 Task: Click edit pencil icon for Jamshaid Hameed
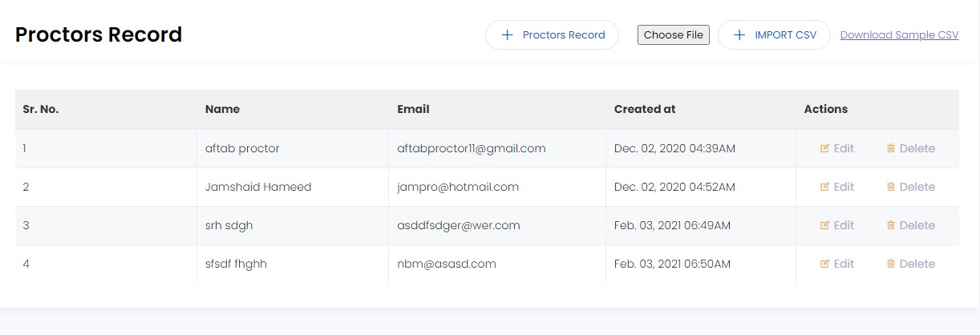pyautogui.click(x=824, y=187)
